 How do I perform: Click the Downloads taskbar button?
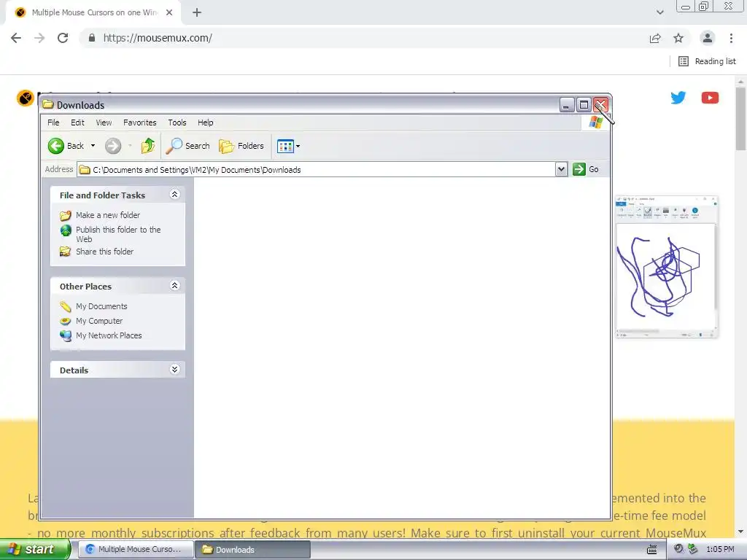[253, 550]
